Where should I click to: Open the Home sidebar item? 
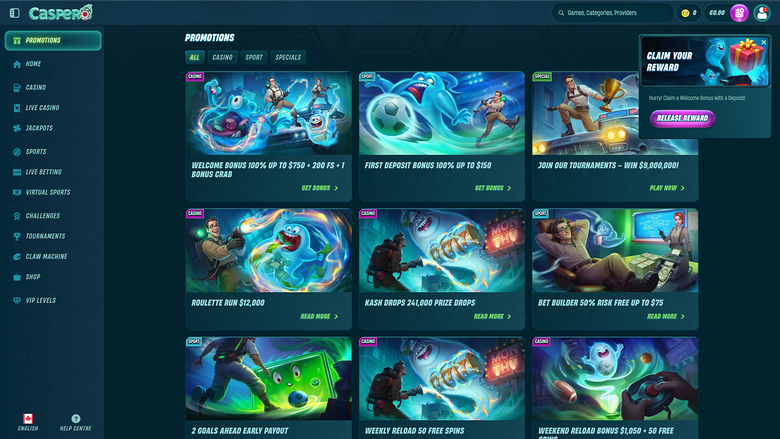coord(52,64)
